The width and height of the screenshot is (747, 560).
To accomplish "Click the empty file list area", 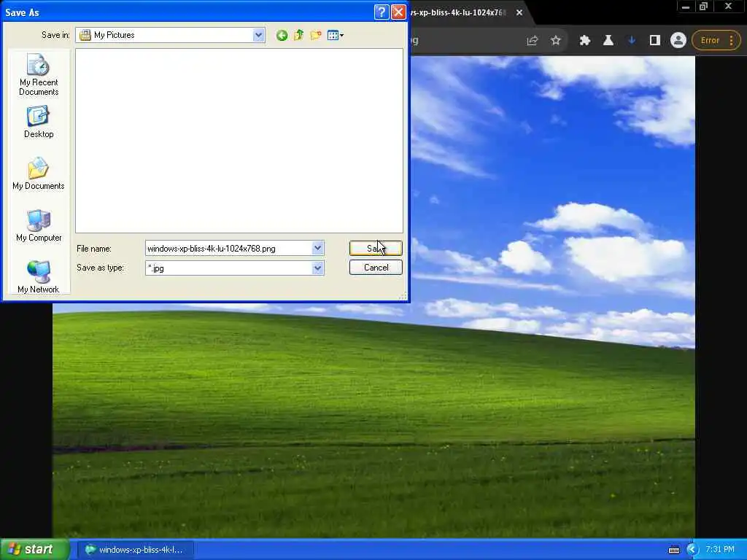I will click(239, 141).
